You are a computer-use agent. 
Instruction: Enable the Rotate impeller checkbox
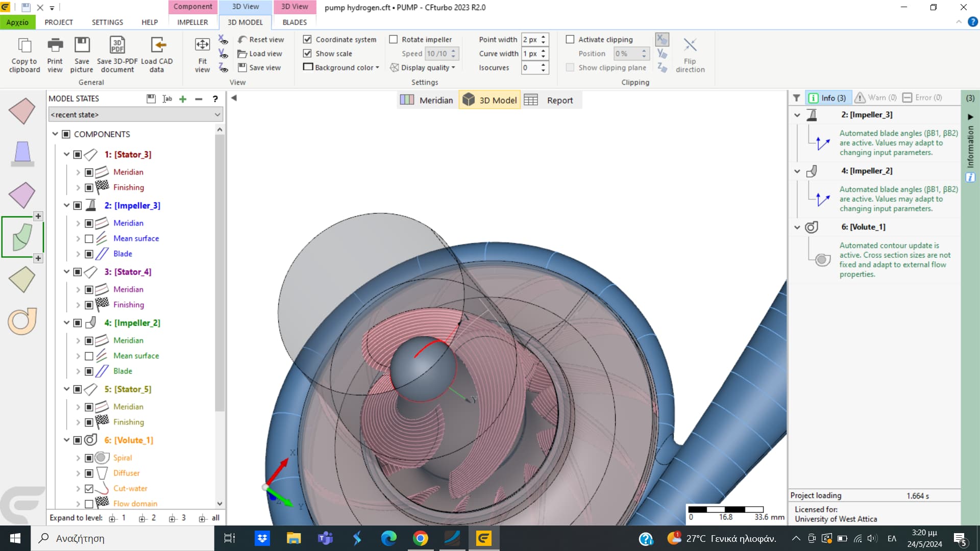394,39
